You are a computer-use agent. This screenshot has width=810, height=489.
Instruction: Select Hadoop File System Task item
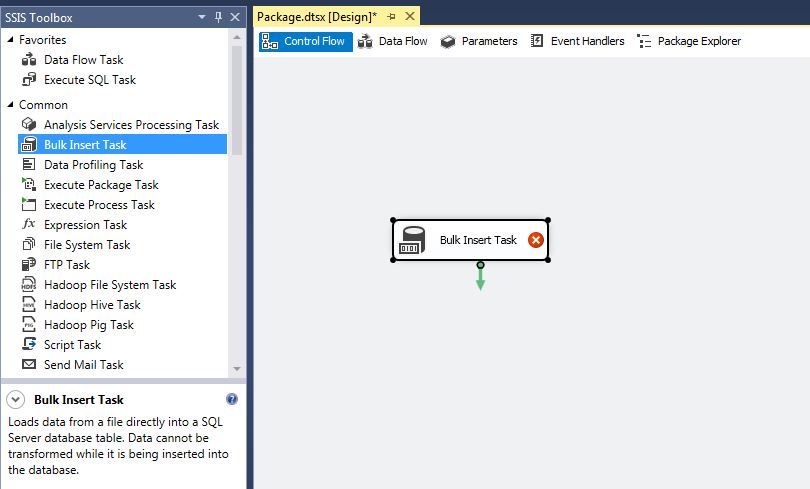pyautogui.click(x=110, y=285)
